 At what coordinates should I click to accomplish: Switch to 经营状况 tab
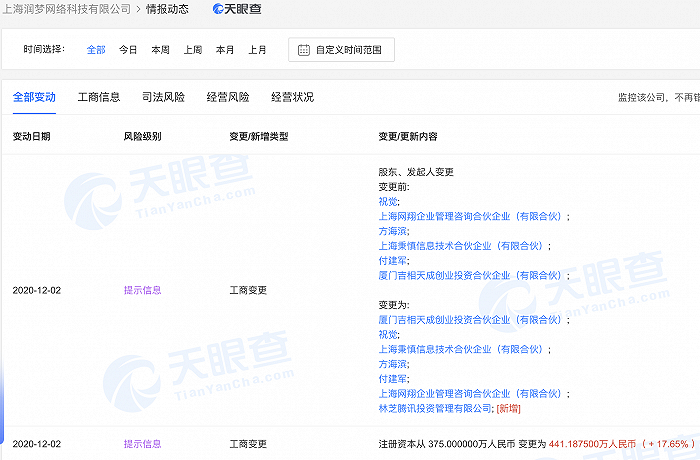(x=292, y=97)
